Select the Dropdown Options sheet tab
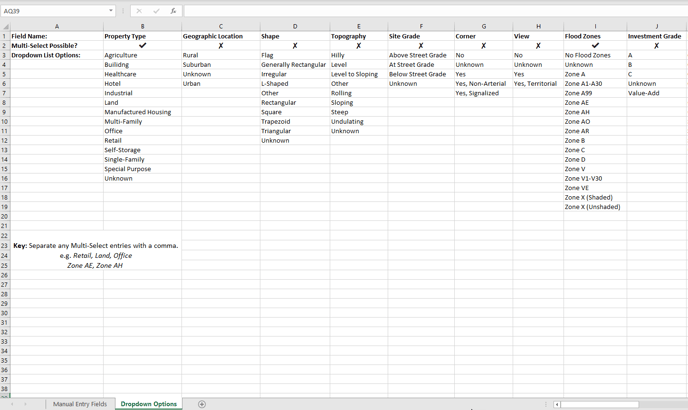 [149, 404]
